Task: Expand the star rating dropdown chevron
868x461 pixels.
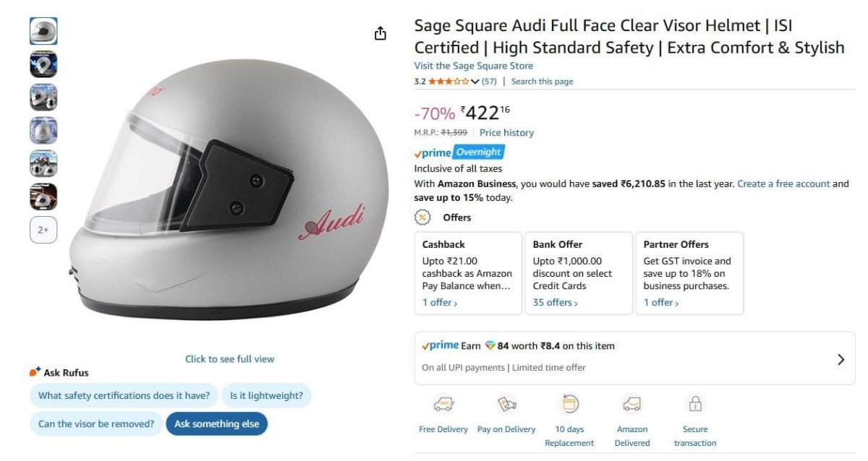Action: tap(475, 82)
